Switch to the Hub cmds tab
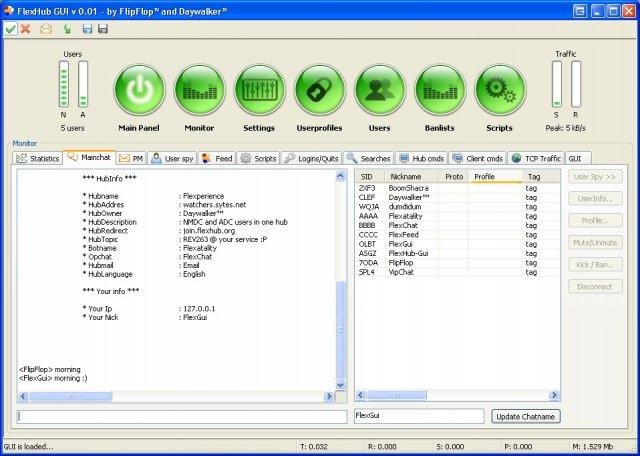640x456 pixels. click(422, 158)
